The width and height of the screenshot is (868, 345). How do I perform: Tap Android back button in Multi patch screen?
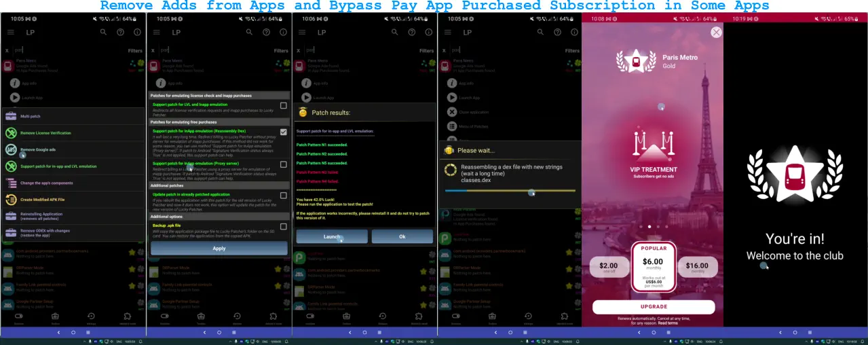point(58,333)
